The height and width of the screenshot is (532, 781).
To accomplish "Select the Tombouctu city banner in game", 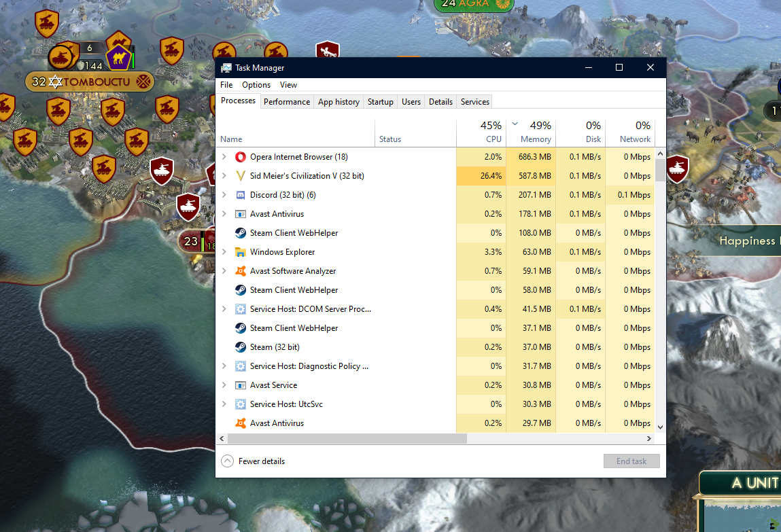I will coord(90,82).
